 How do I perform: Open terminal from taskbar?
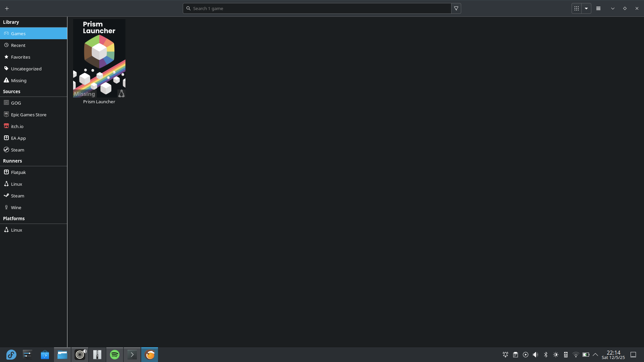tap(132, 355)
